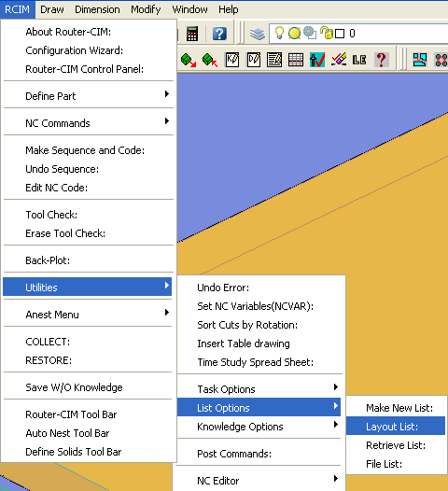Viewport: 448px width, 491px height.
Task: Expand Task Options submenu
Action: 259,389
